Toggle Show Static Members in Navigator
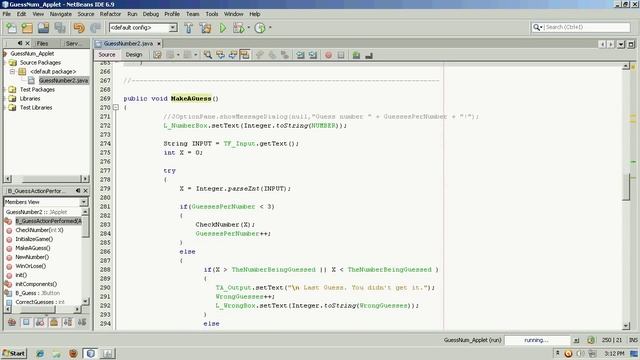 (x=40, y=322)
